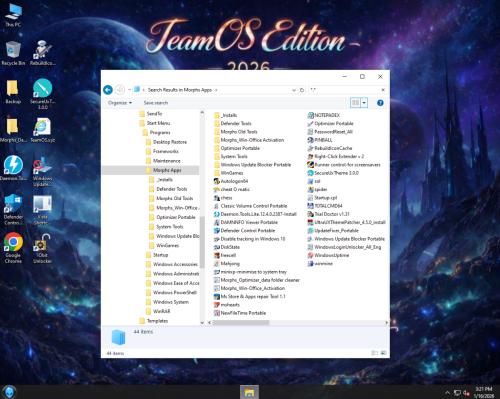Select Trial Doctor v1.31 item
Image resolution: width=500 pixels, height=399 pixels.
point(328,214)
